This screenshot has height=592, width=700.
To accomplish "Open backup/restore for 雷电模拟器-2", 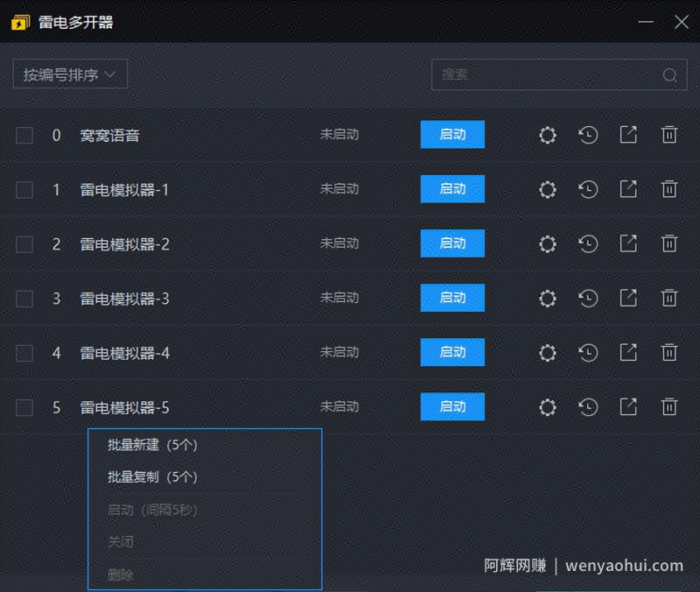I will coord(588,244).
